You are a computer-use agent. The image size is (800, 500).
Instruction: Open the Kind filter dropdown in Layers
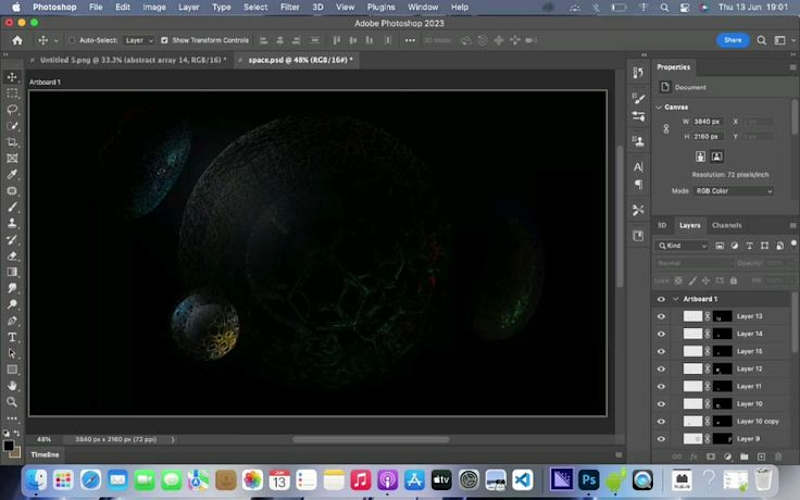tap(683, 246)
